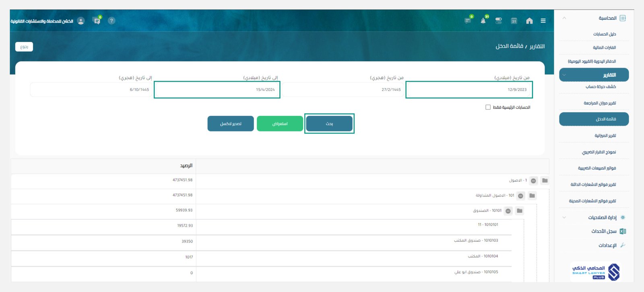Select 1010105 - صندوق ابو علي row
644x292 pixels.
click(x=476, y=272)
